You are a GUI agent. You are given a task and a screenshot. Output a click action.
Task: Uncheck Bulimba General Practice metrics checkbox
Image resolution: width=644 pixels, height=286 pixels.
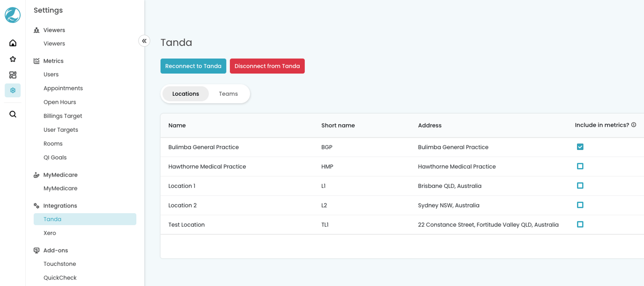tap(580, 147)
